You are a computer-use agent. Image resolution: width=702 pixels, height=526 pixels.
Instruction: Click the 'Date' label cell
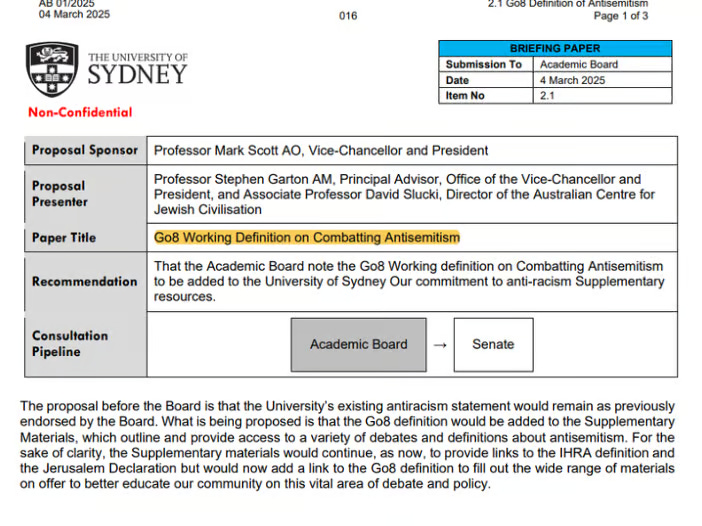pyautogui.click(x=486, y=80)
